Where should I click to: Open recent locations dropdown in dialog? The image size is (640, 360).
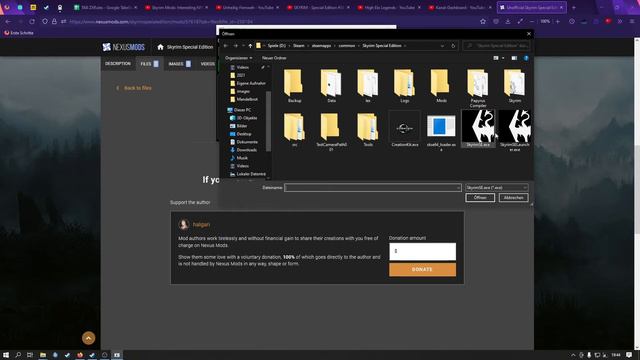coord(243,46)
